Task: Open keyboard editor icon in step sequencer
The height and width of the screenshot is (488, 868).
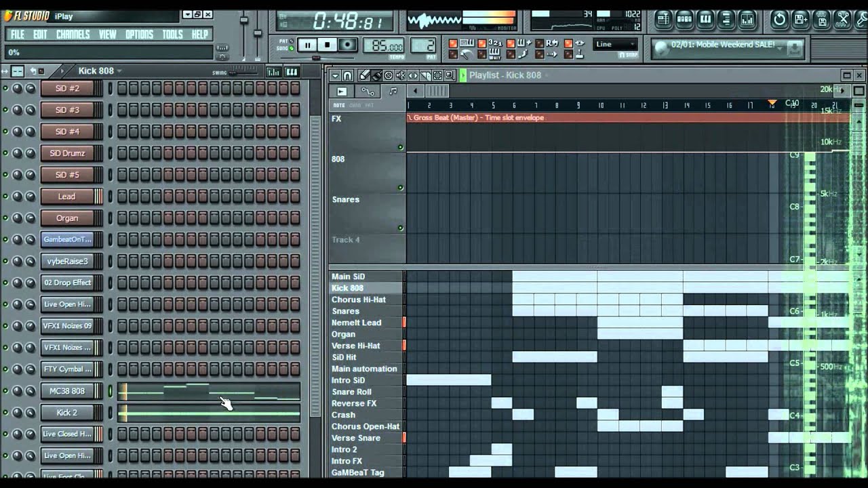Action: click(292, 72)
